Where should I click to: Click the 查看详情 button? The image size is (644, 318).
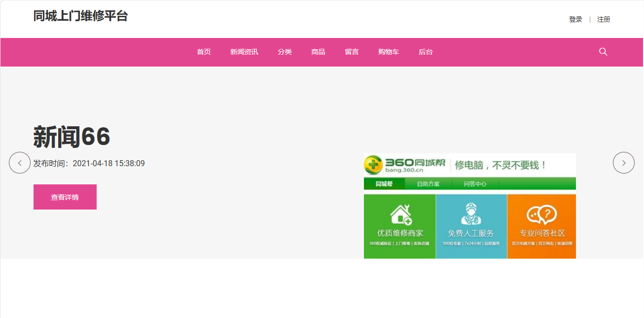click(65, 197)
